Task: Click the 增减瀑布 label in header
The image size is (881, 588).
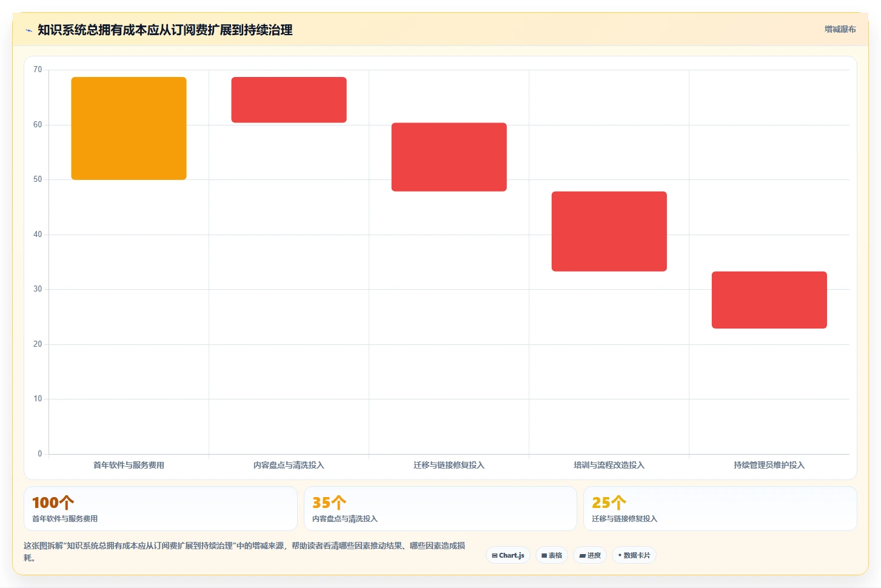Action: tap(840, 29)
